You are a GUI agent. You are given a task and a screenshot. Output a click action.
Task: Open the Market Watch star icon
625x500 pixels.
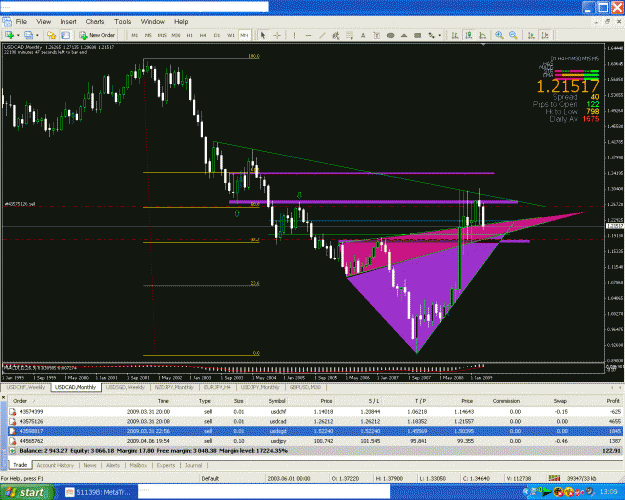[x=51, y=35]
